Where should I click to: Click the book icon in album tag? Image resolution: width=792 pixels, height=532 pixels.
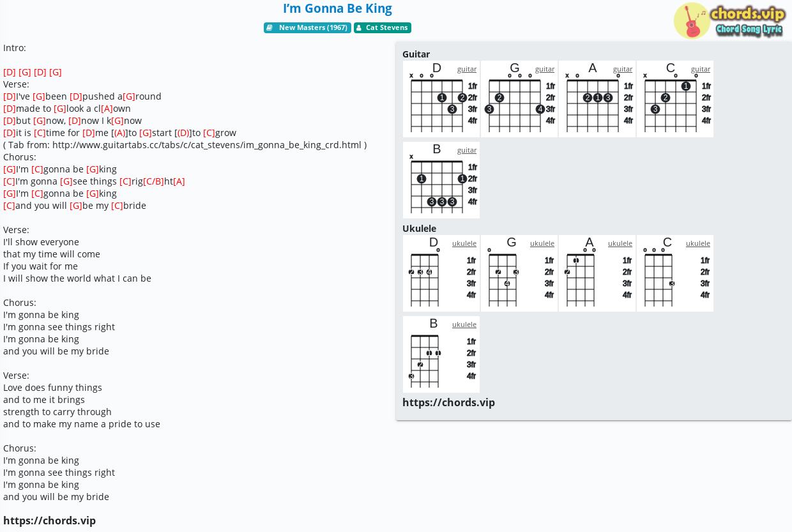[270, 27]
